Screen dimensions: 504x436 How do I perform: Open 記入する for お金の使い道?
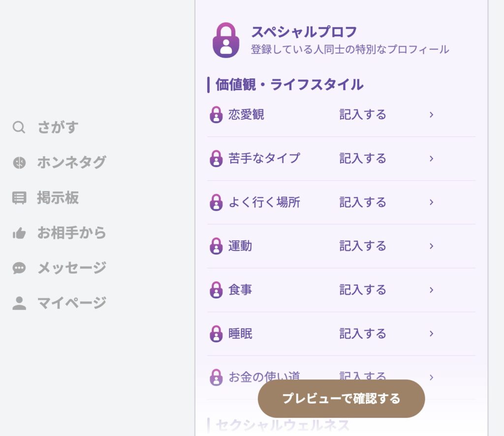click(363, 377)
